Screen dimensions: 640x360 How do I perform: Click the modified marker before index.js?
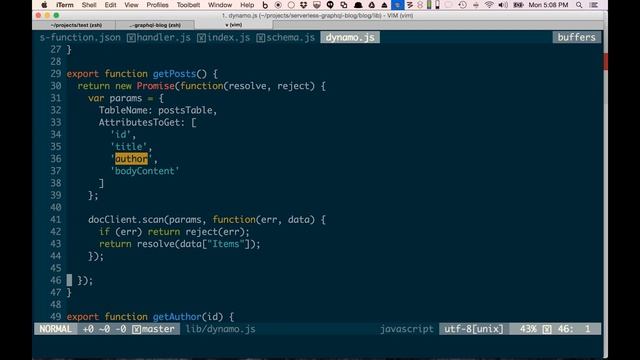(x=201, y=38)
